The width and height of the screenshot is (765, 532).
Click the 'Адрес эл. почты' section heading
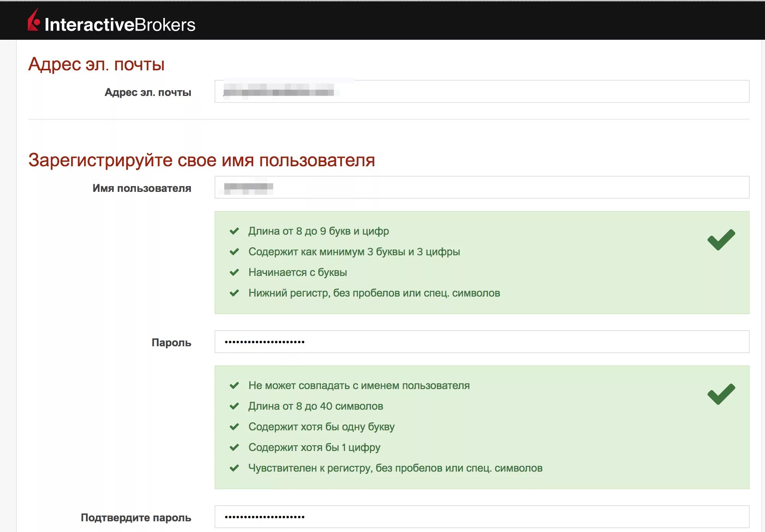(96, 64)
